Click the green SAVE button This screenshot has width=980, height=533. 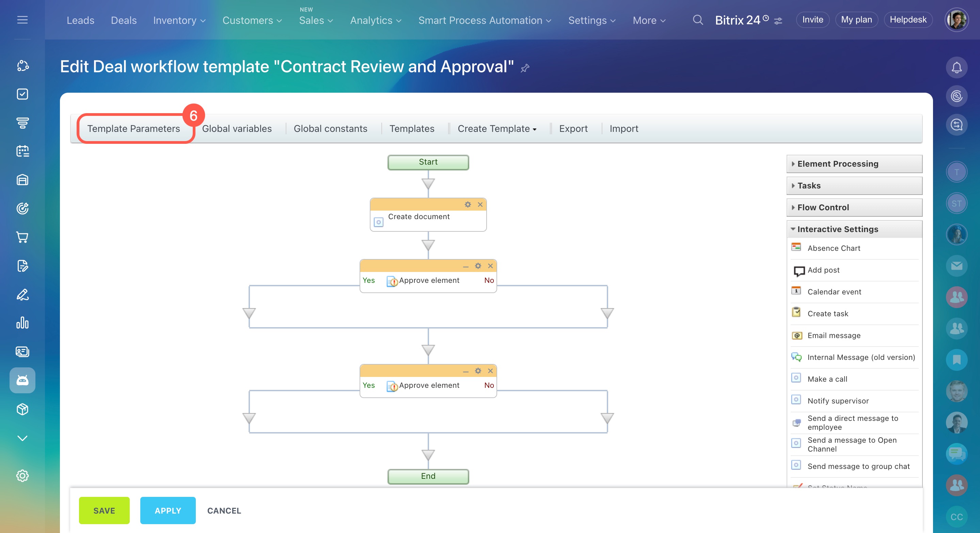click(104, 511)
